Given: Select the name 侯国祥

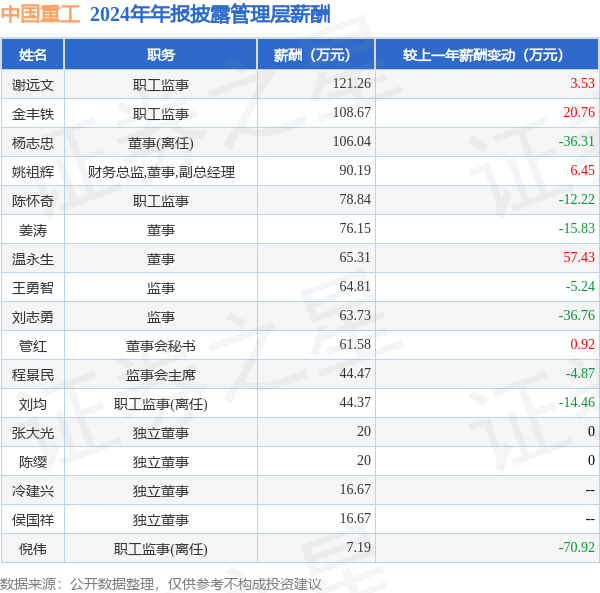Looking at the screenshot, I should (x=33, y=520).
